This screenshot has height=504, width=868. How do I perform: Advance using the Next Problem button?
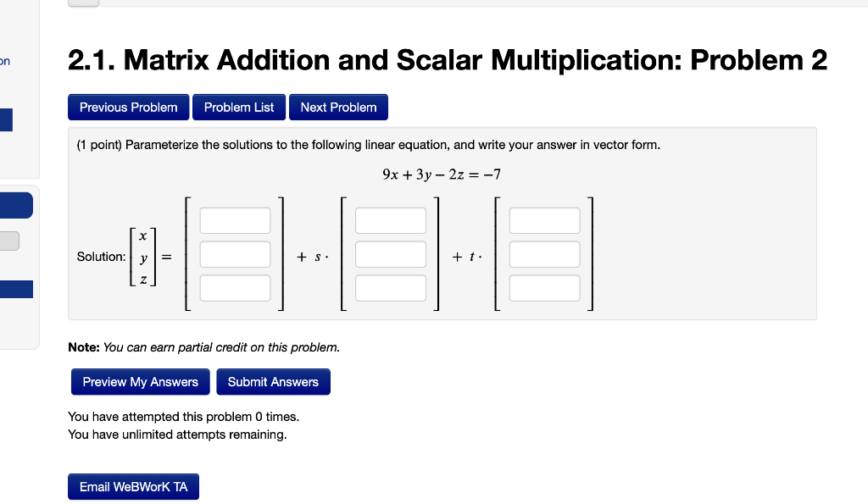338,107
